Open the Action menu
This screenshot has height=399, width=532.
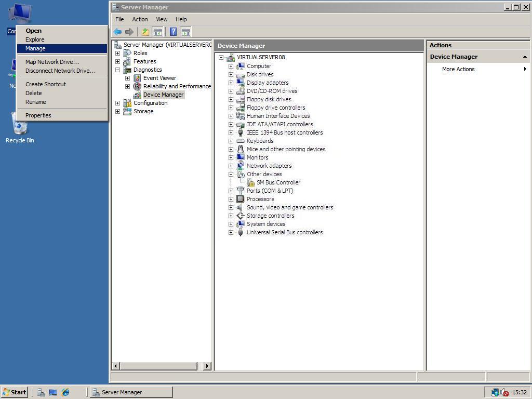pos(140,19)
